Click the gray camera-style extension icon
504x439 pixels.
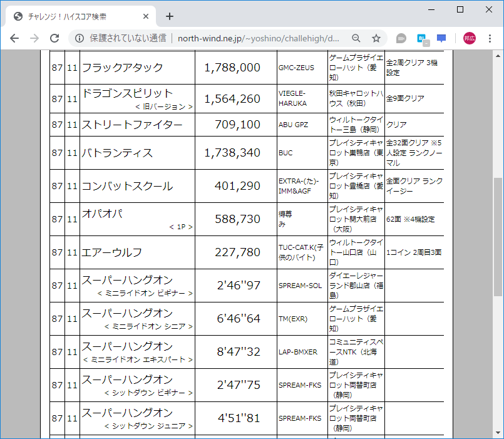400,38
